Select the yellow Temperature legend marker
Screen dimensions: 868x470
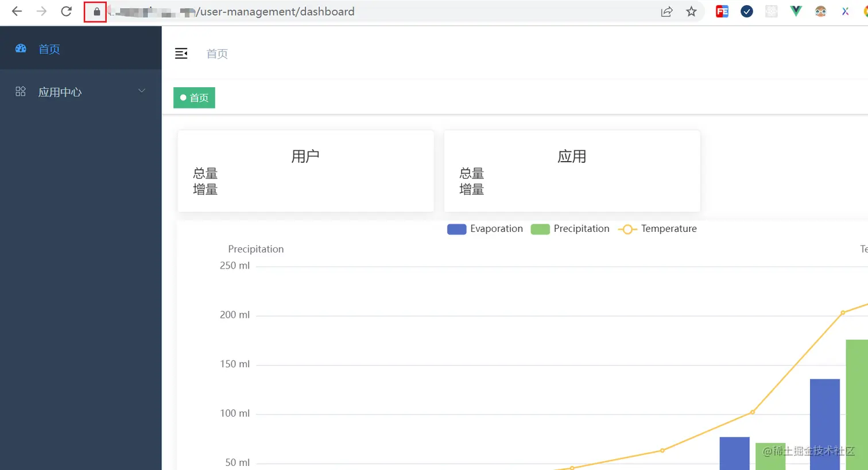627,230
